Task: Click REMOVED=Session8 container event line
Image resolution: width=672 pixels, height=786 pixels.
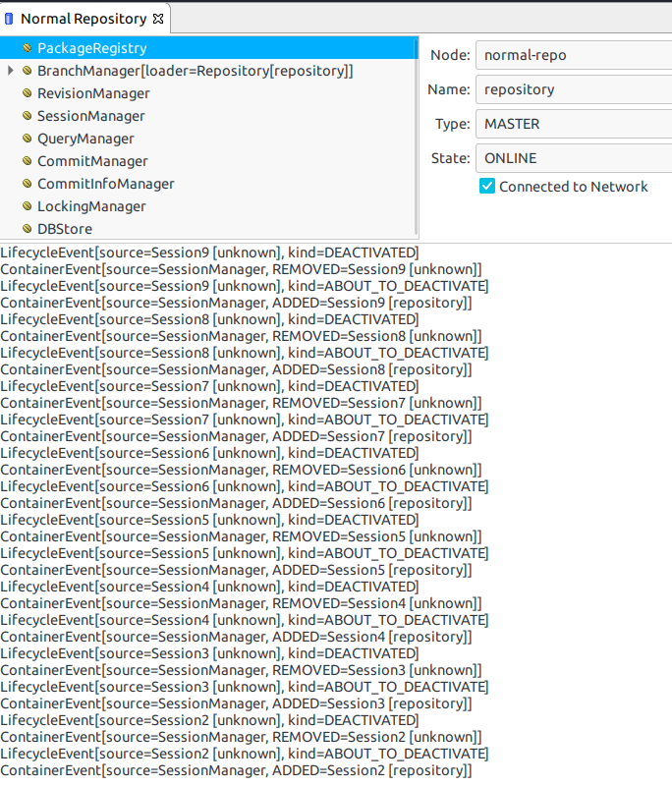Action: tap(241, 336)
